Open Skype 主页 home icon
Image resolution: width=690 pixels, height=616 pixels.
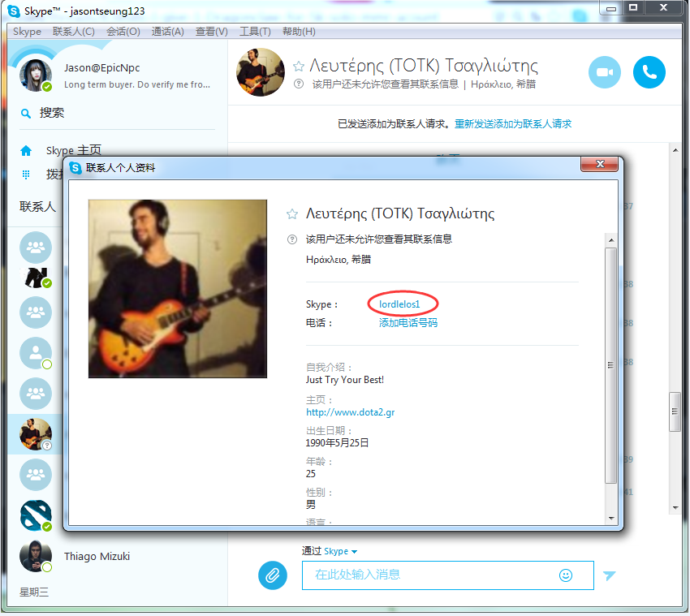click(26, 151)
